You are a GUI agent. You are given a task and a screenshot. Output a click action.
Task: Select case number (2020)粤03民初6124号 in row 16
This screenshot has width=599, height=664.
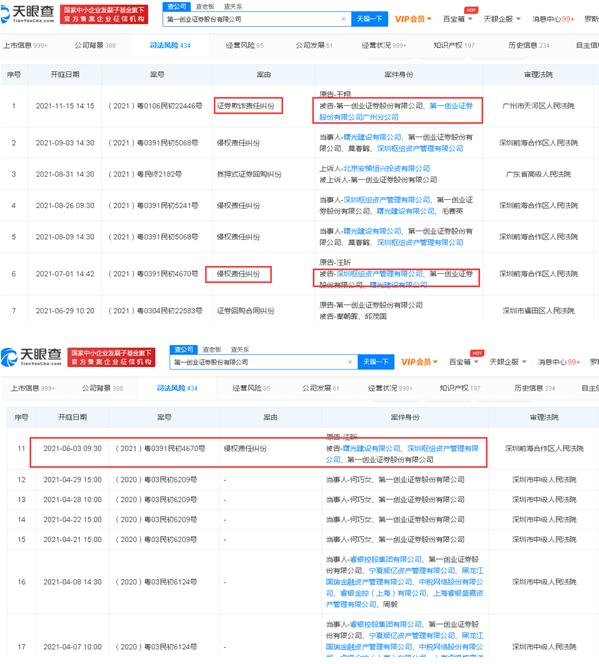tap(157, 582)
